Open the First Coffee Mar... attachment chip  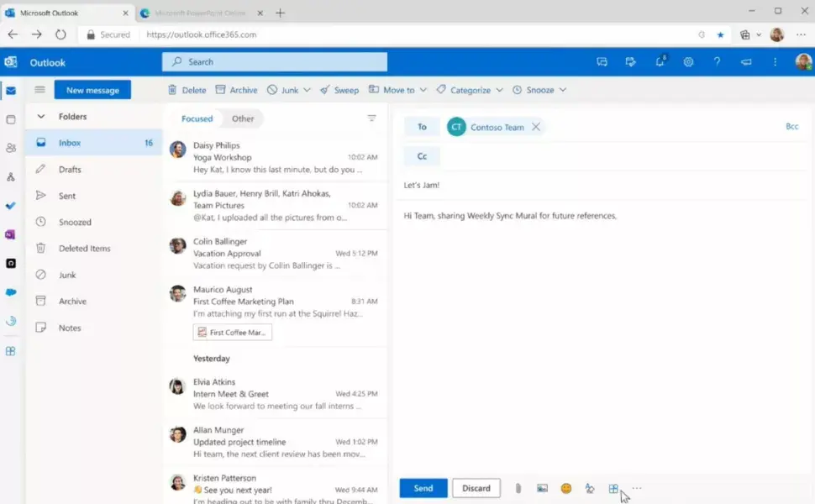[233, 332]
